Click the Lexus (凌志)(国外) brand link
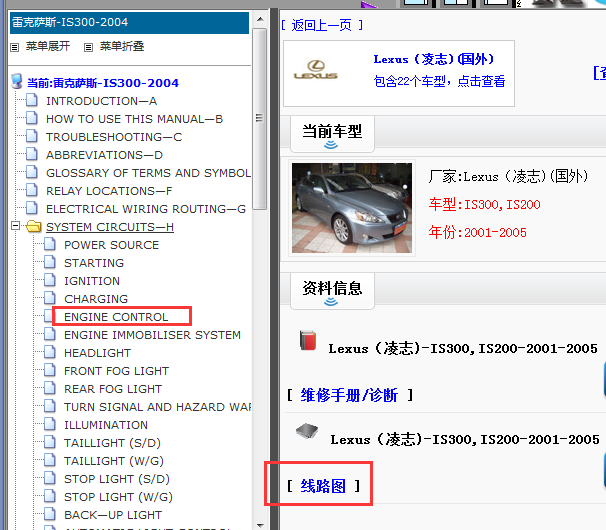 (433, 59)
